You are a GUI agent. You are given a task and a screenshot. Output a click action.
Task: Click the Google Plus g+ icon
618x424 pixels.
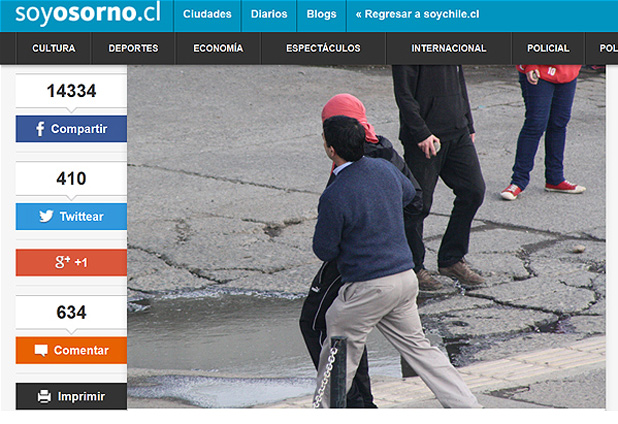tap(62, 262)
